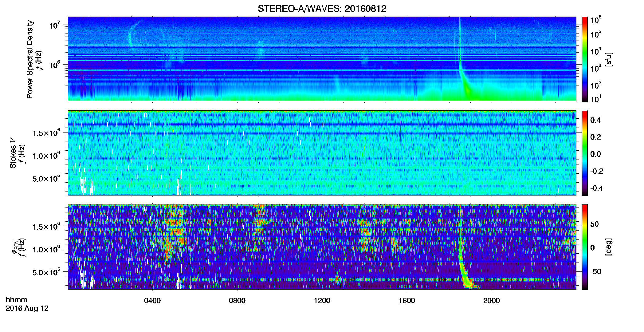This screenshot has height=332, width=644.
Task: Click the Stokes V colorbar
Action: tap(585, 153)
